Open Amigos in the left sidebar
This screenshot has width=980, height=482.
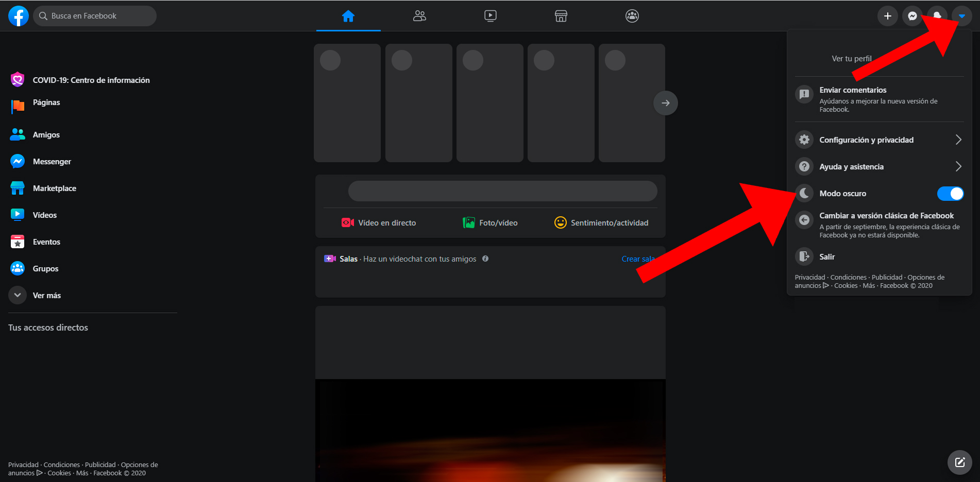[46, 134]
